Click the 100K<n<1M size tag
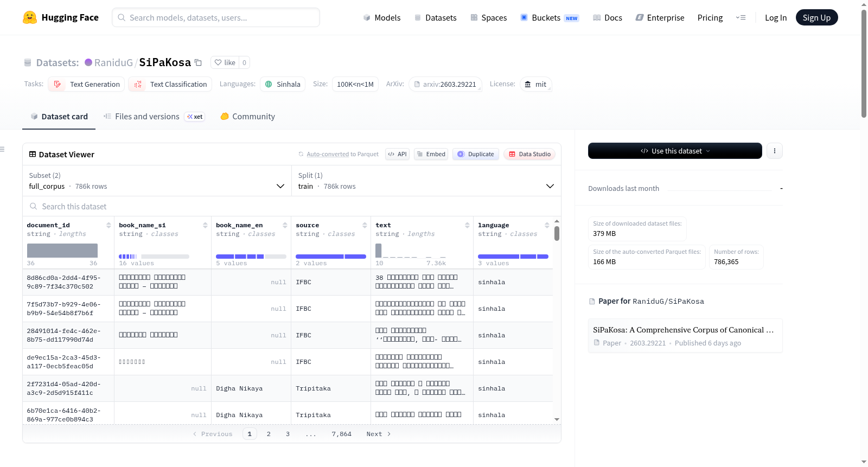 [x=355, y=84]
